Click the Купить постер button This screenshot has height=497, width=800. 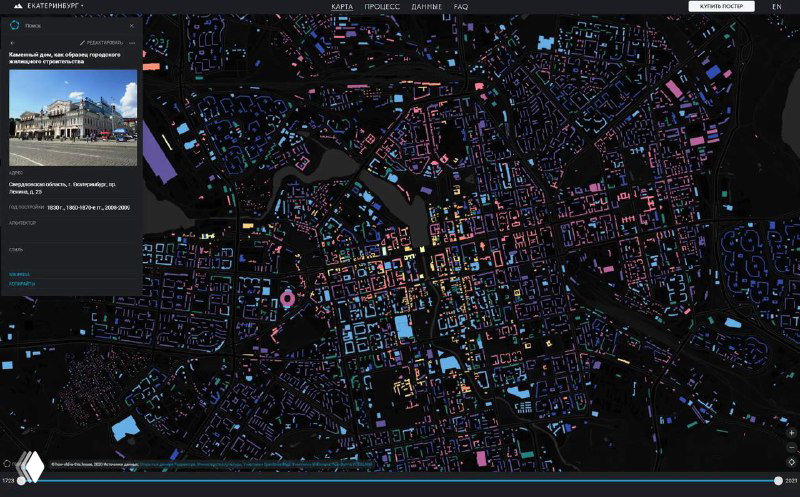pos(721,6)
